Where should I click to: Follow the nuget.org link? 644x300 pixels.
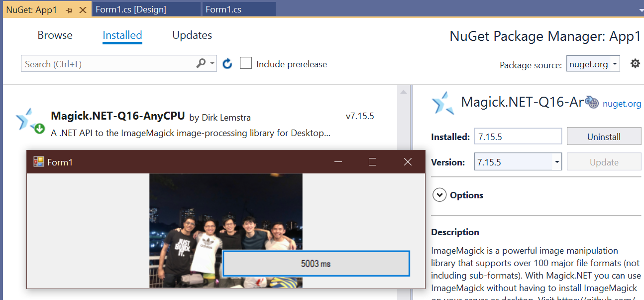622,103
